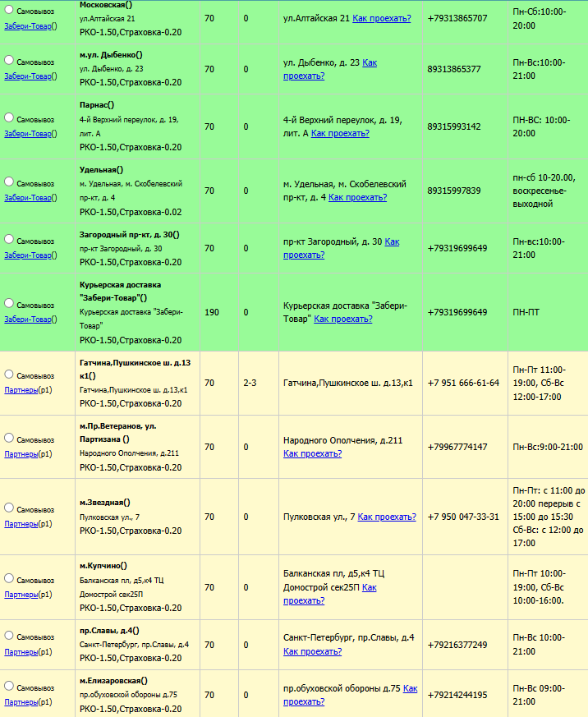Click phone number 89315997839

454,191
